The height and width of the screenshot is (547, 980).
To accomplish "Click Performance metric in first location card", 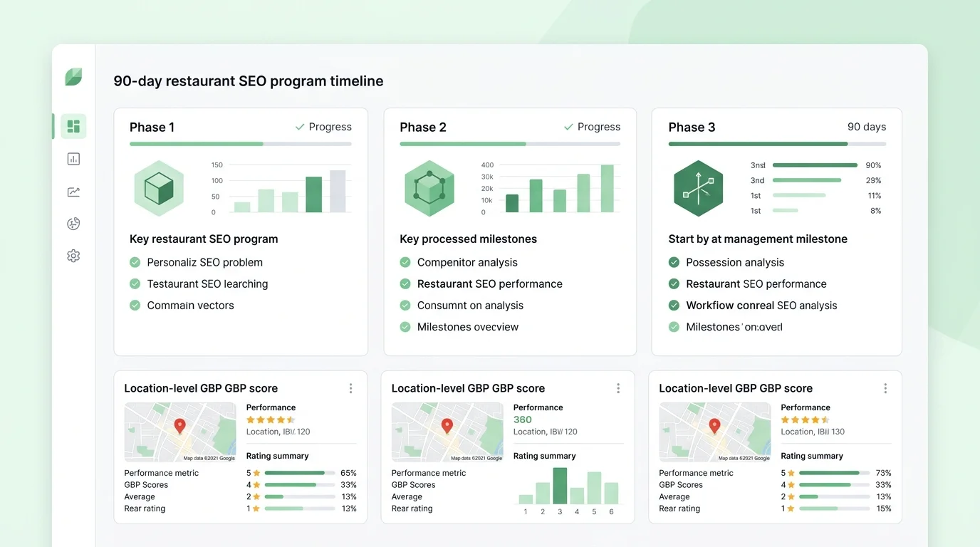I will pos(162,473).
